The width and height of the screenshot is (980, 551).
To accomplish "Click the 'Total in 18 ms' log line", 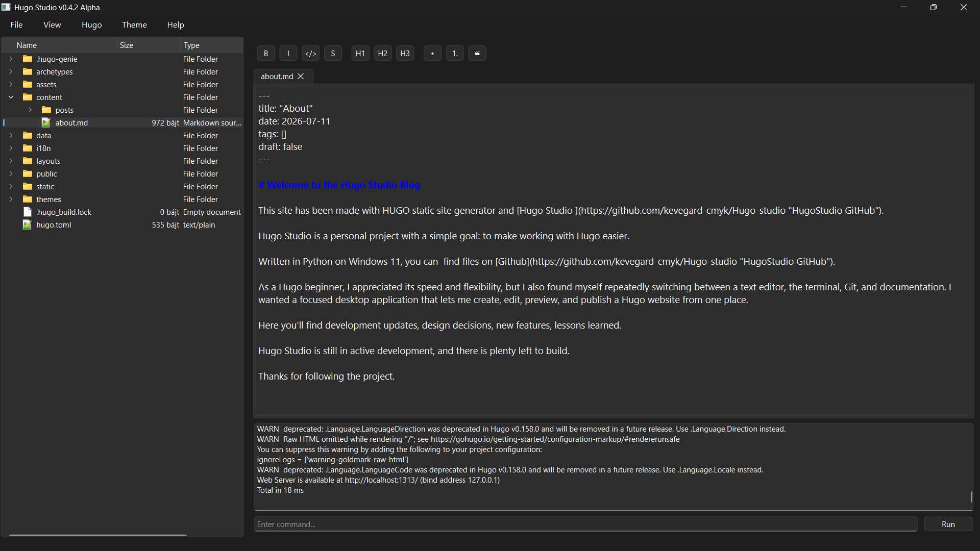I will 280,490.
